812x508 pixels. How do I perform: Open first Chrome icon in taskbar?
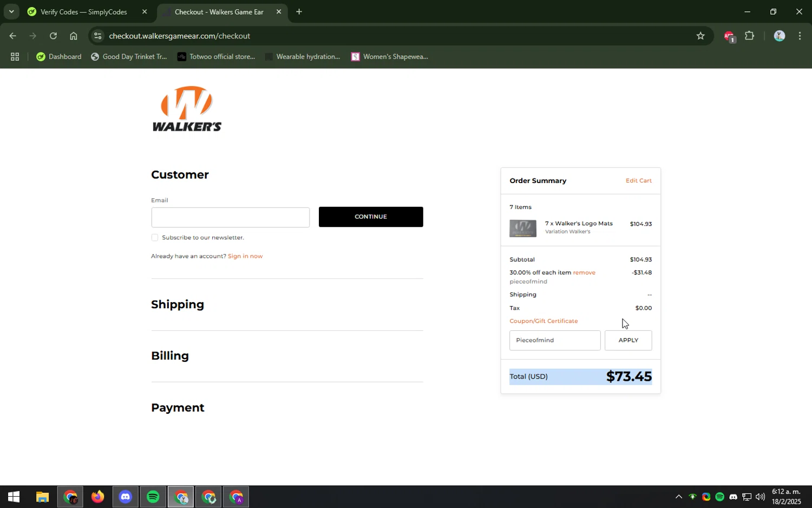click(x=70, y=497)
